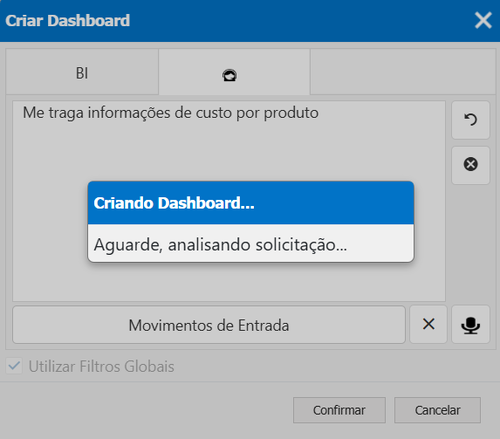Confirm dashboard creation with Confirmar
Screen dimensions: 500x439
coord(339,410)
